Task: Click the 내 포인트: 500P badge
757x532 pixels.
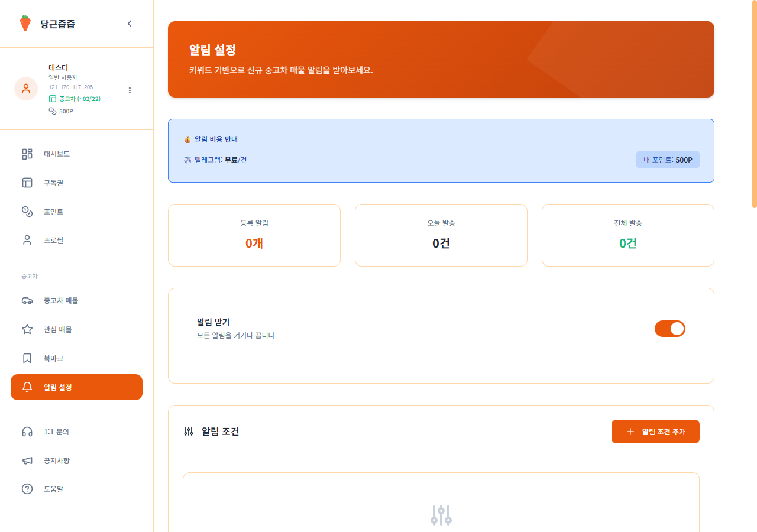Action: [x=668, y=160]
